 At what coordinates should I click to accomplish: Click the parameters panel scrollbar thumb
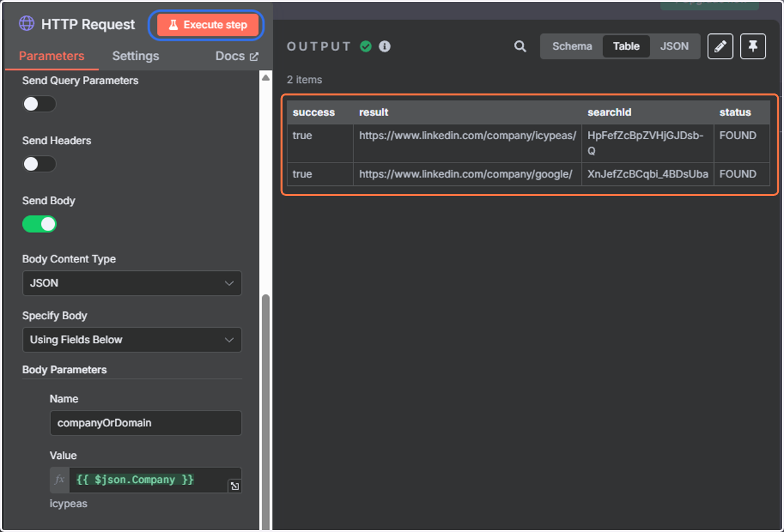pyautogui.click(x=266, y=411)
